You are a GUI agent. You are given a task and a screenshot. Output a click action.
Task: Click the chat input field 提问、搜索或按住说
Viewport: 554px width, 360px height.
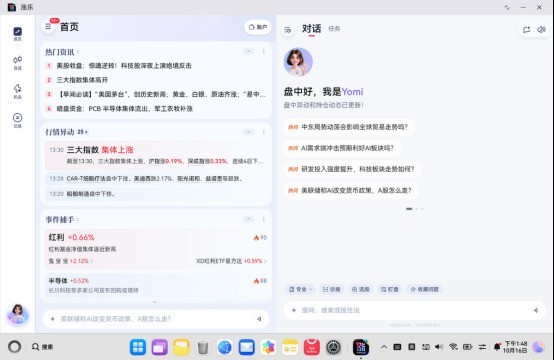[x=414, y=310]
